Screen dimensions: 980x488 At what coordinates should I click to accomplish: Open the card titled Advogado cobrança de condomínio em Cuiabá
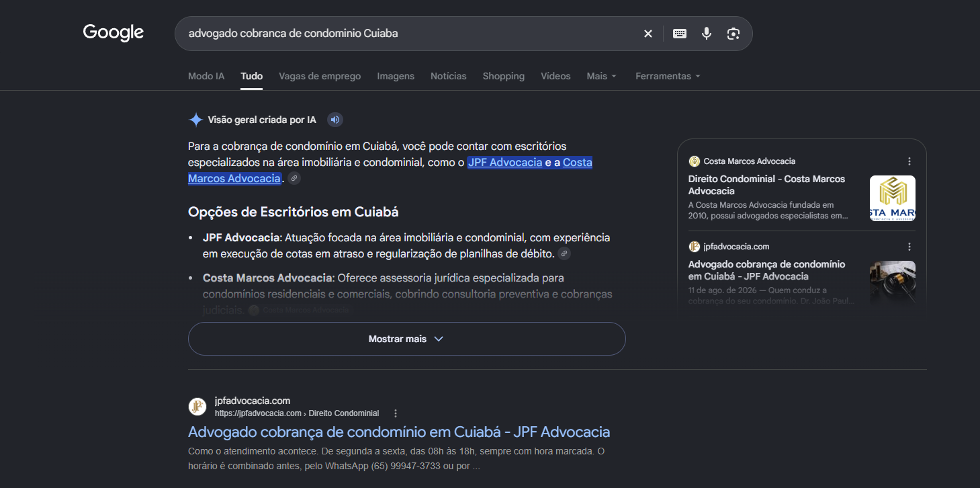point(766,270)
